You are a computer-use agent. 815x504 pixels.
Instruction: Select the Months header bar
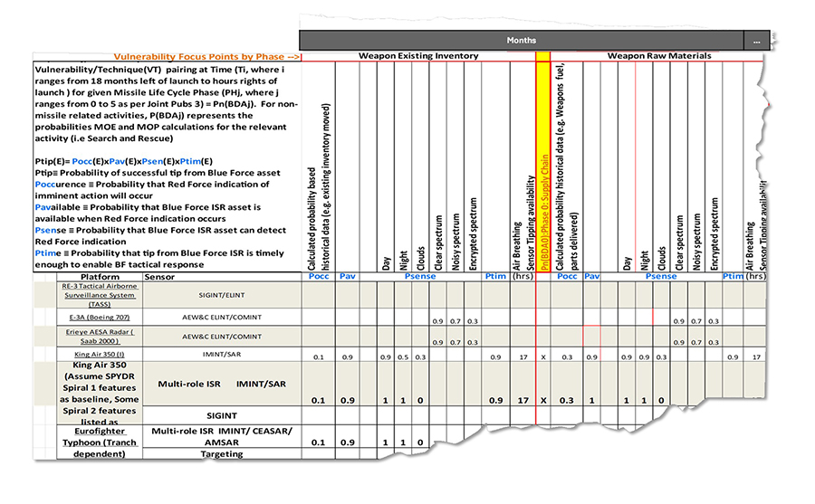coord(521,40)
